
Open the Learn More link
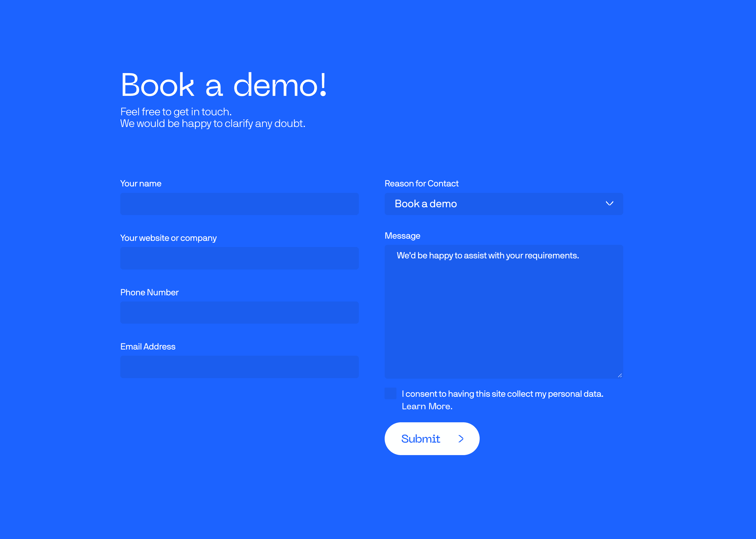(x=427, y=406)
